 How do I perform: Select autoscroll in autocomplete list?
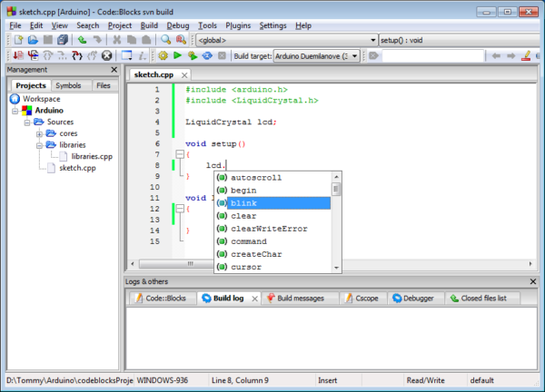(272, 178)
